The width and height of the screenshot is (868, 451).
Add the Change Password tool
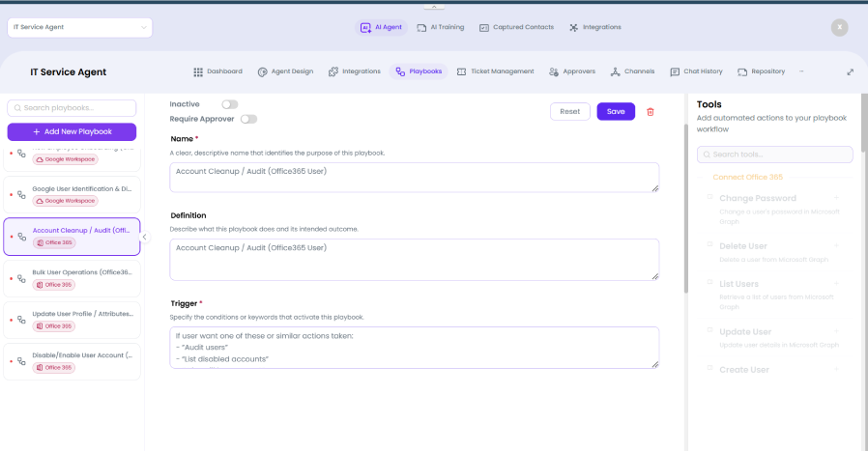click(836, 198)
